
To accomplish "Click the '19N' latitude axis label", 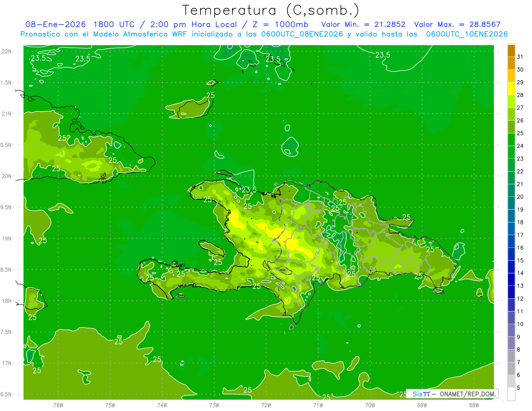I will pyautogui.click(x=7, y=239).
